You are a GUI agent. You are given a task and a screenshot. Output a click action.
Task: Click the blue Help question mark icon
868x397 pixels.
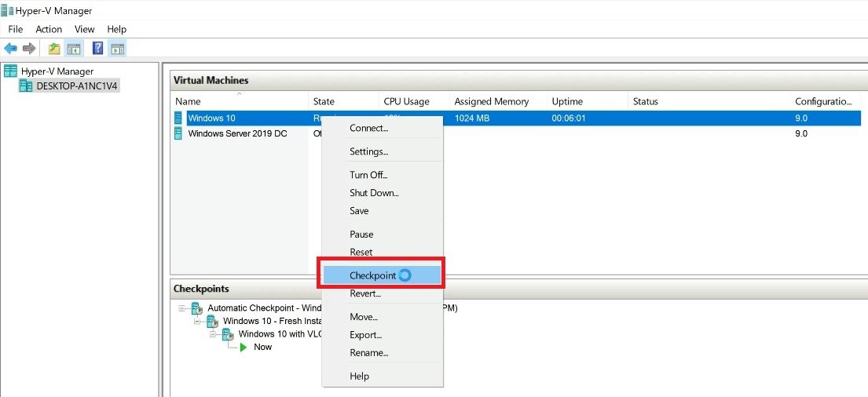(x=97, y=49)
